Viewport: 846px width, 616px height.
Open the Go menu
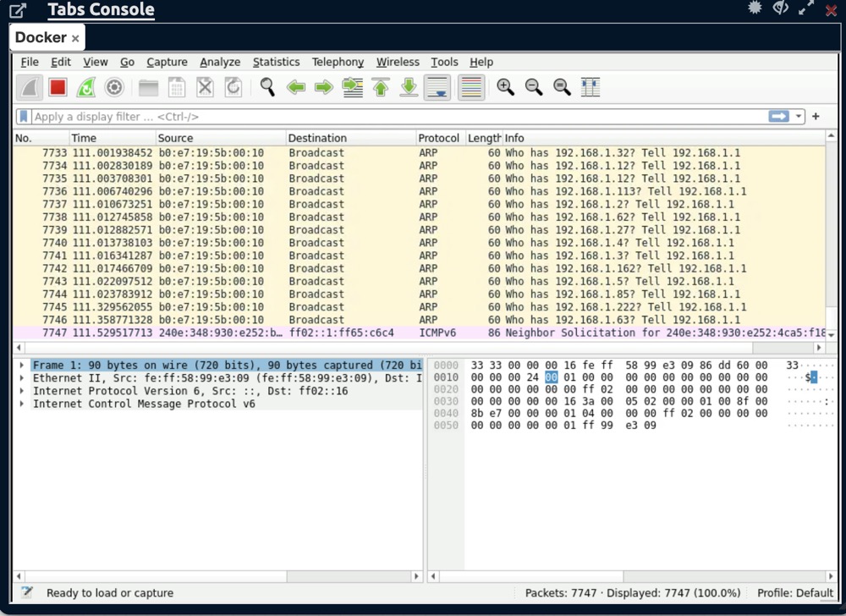click(x=128, y=62)
